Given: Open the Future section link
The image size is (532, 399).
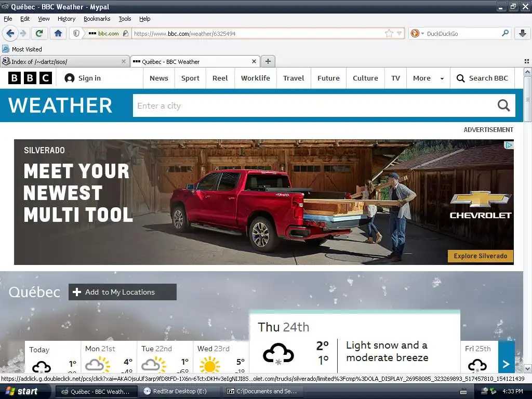Looking at the screenshot, I should pos(328,78).
